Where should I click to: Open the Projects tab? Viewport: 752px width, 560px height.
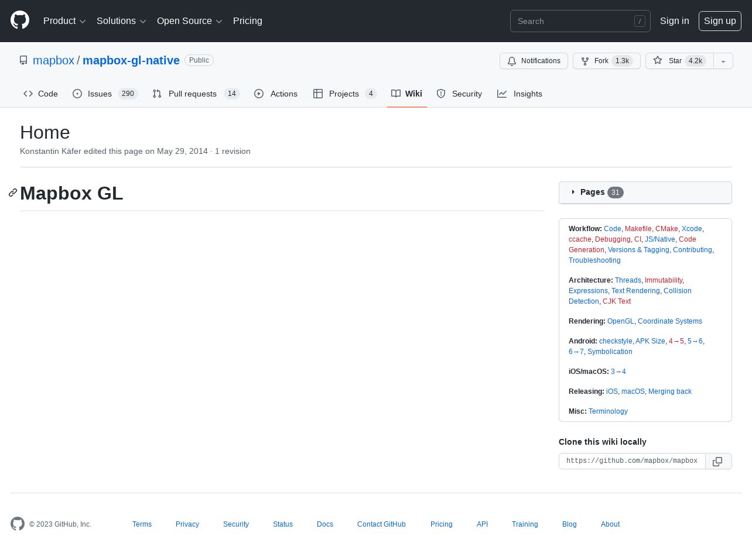coord(344,94)
